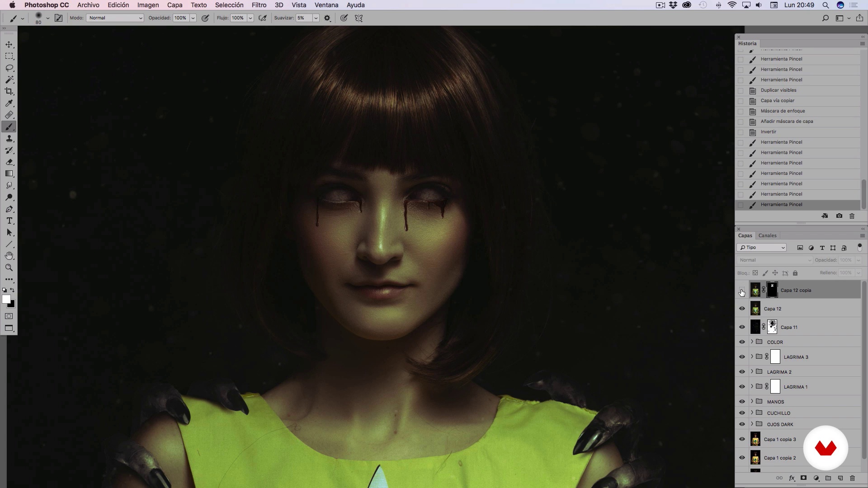Create new adjustment layer icon
The height and width of the screenshot is (488, 868).
816,478
